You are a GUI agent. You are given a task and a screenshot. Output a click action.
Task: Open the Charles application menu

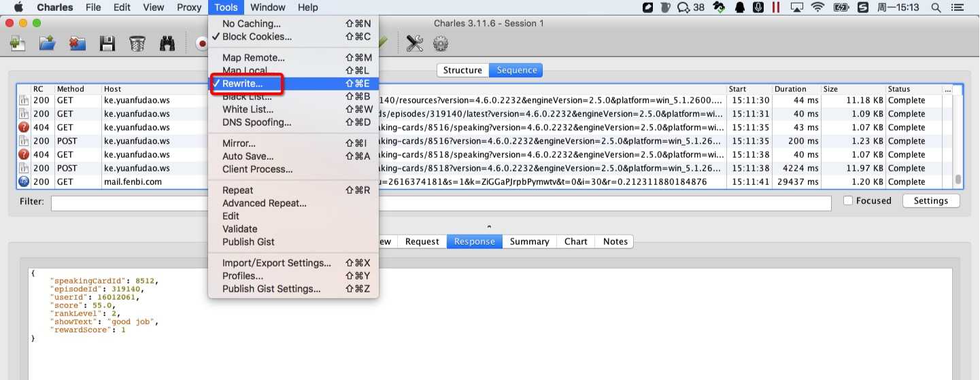click(54, 7)
